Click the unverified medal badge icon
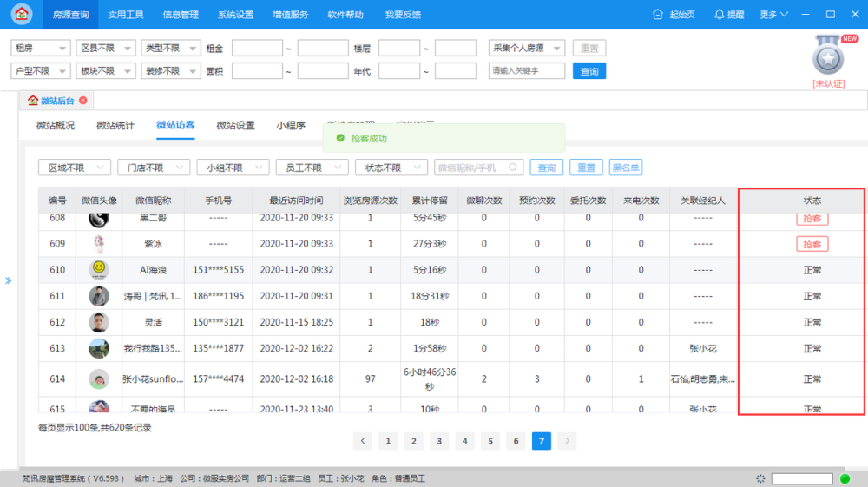 click(828, 56)
